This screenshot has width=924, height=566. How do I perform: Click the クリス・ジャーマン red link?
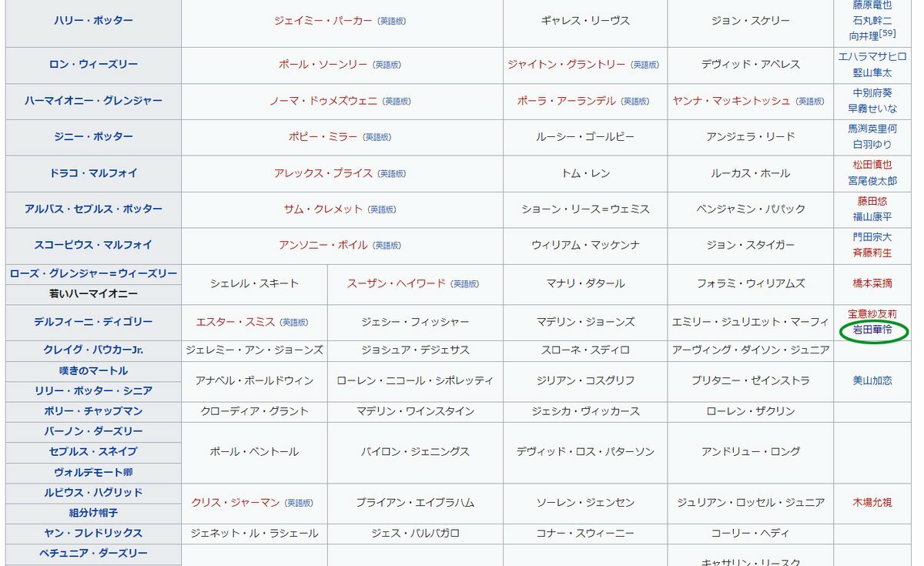point(236,502)
